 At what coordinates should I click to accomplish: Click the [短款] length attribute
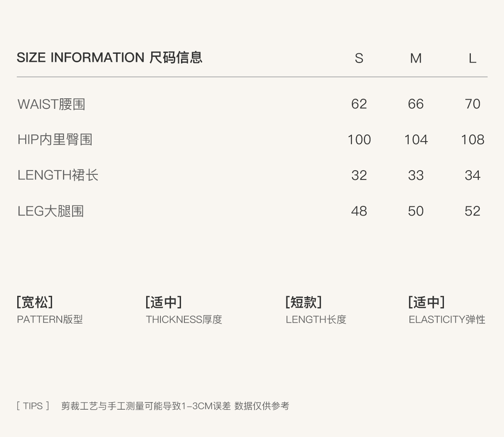click(x=304, y=302)
